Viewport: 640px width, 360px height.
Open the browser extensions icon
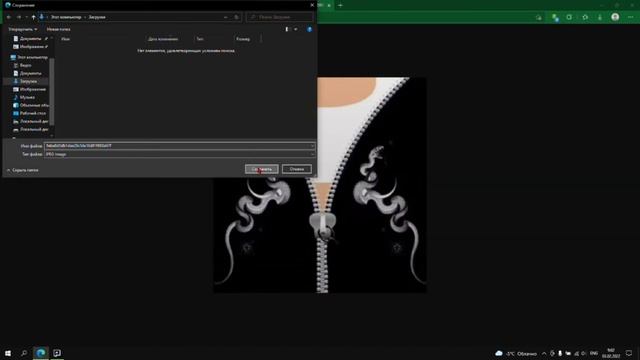click(x=585, y=17)
